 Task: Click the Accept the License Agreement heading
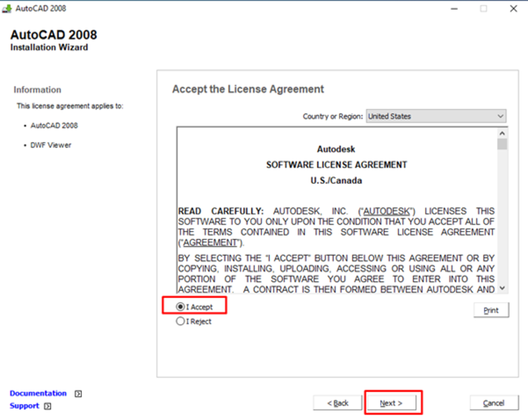pos(248,89)
